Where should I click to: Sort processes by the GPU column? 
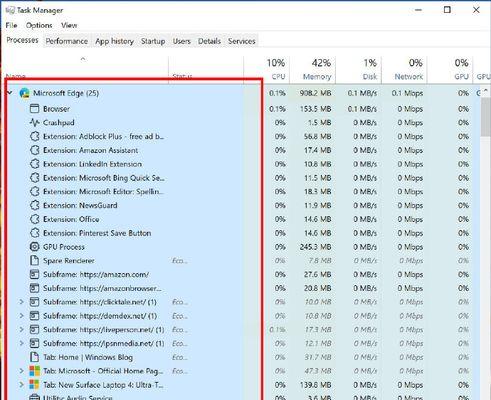point(450,69)
